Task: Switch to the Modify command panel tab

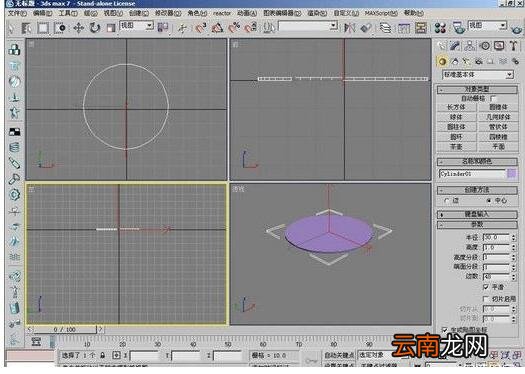Action: [455, 46]
